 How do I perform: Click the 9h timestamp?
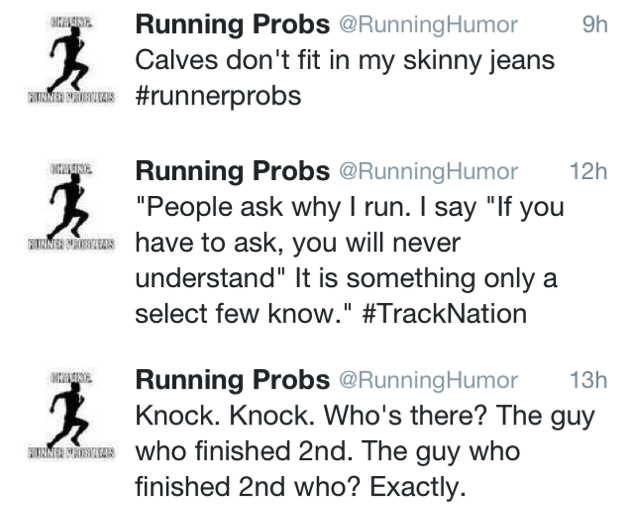tap(593, 25)
